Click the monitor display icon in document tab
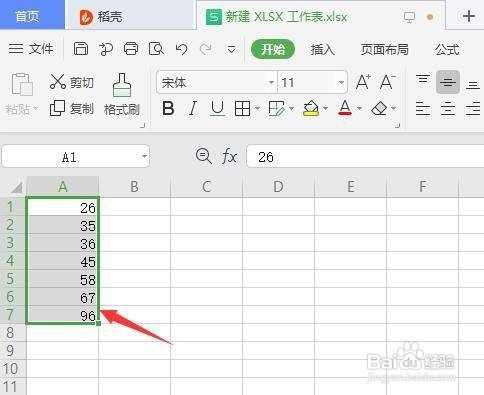 [409, 17]
